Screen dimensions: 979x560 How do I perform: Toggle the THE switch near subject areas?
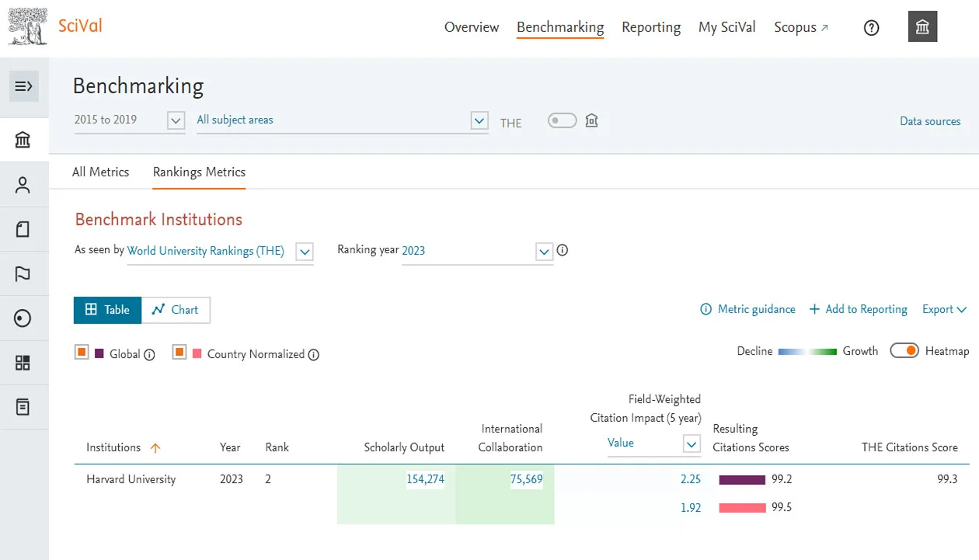561,120
